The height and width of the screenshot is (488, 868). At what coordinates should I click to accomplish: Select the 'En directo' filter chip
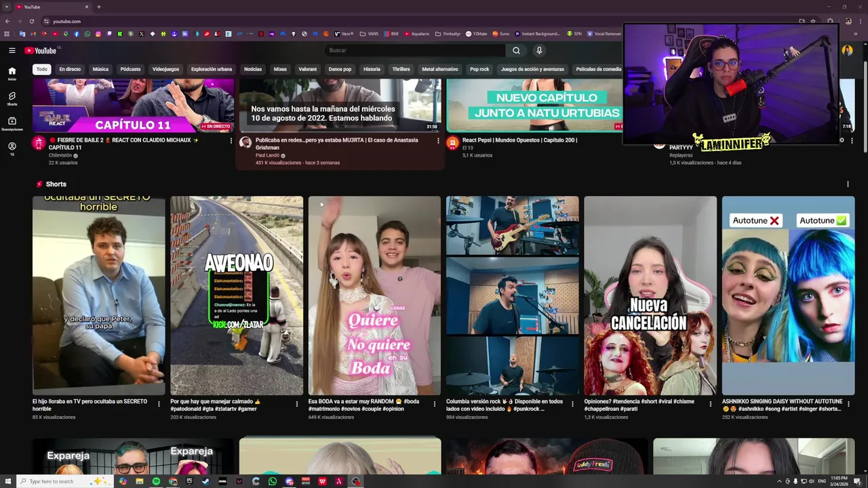(x=70, y=69)
